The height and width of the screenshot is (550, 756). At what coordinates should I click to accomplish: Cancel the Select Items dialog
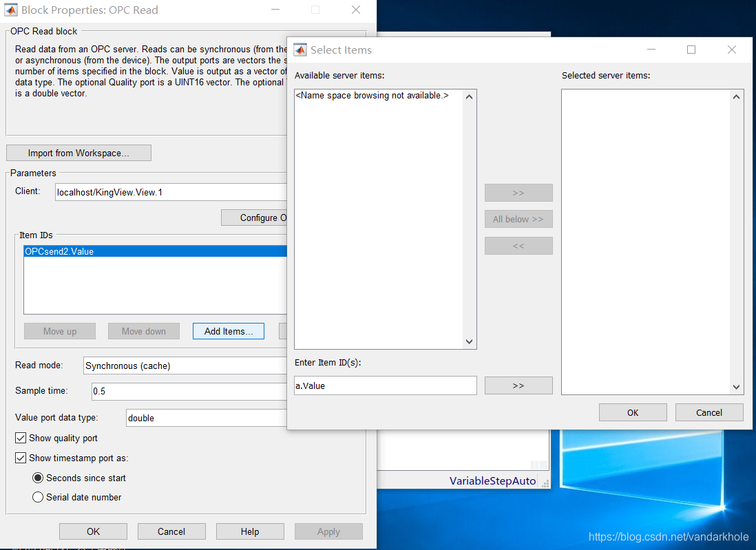pyautogui.click(x=708, y=412)
